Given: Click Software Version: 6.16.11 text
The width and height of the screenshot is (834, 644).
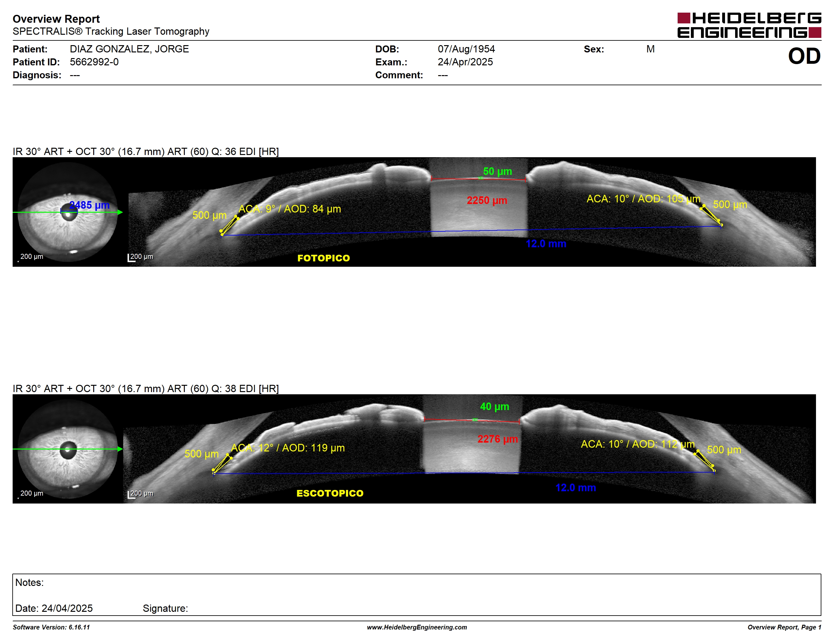Looking at the screenshot, I should 51,627.
